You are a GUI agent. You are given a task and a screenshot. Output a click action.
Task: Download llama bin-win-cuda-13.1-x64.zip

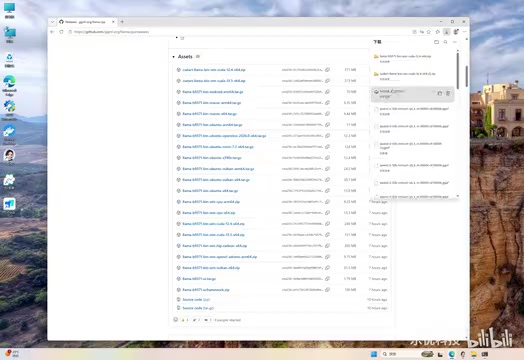click(213, 235)
